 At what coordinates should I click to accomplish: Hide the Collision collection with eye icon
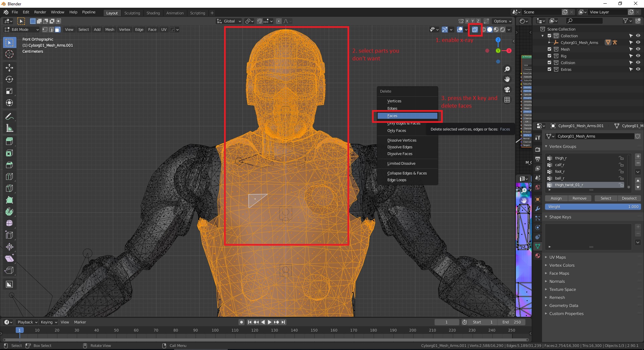(638, 63)
